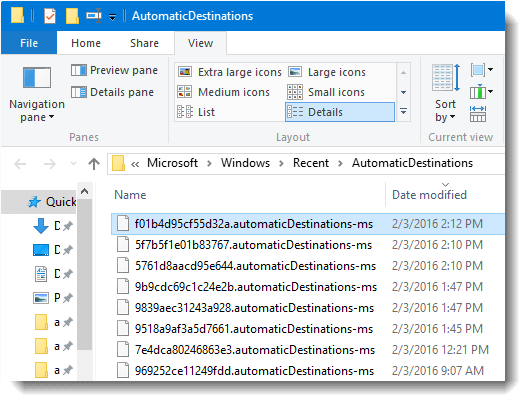This screenshot has width=530, height=406.
Task: Click the Forward navigation arrow
Action: coord(50,164)
